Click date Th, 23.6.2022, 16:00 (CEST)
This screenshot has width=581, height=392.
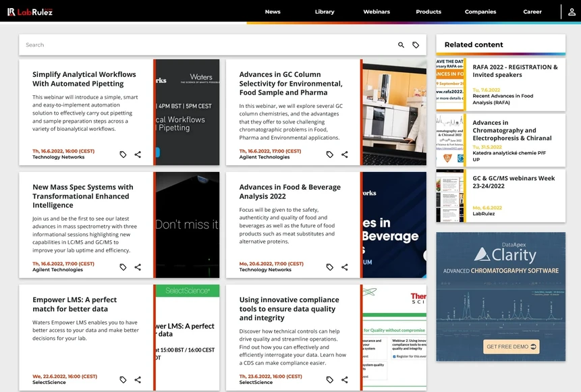click(271, 376)
